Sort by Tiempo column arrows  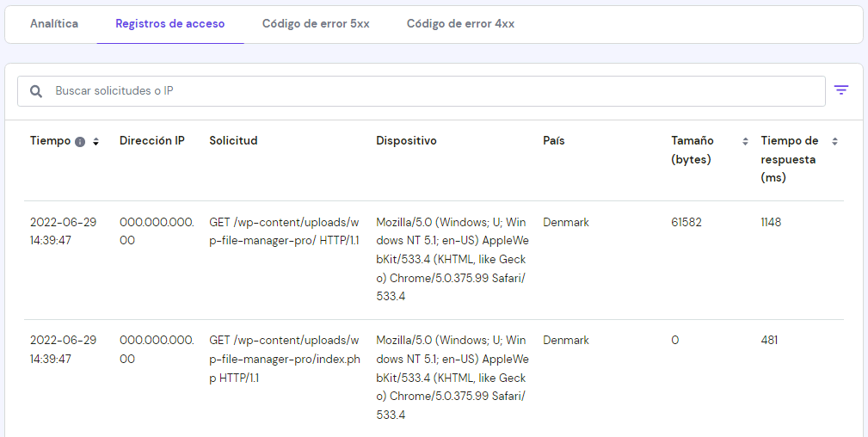coord(95,141)
